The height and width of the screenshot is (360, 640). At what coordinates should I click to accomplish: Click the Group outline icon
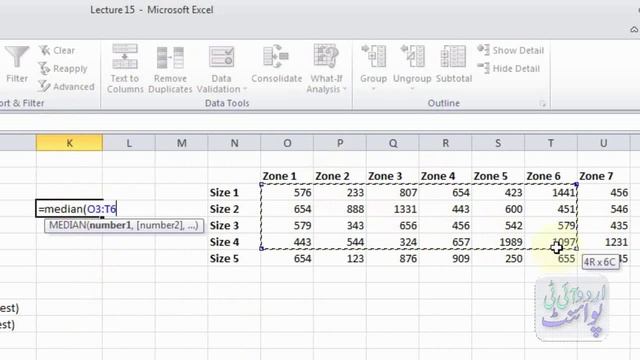pos(373,56)
